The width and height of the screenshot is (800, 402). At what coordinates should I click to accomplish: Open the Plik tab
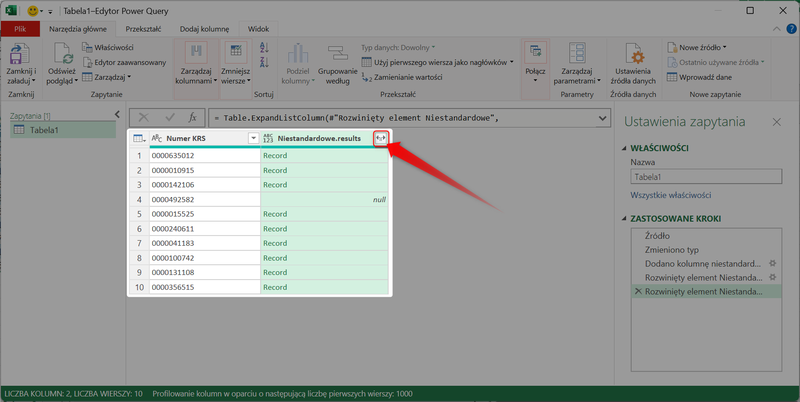point(20,29)
